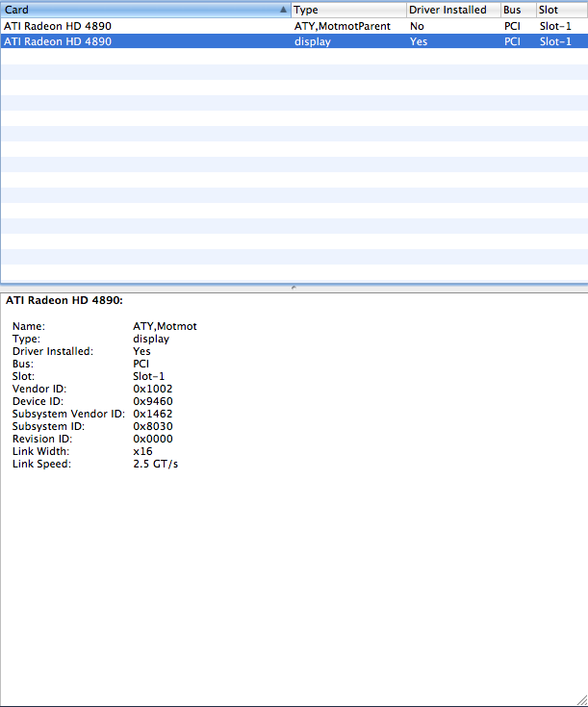Click the ATY,MotmotParent type cell
The image size is (588, 707).
tap(342, 26)
